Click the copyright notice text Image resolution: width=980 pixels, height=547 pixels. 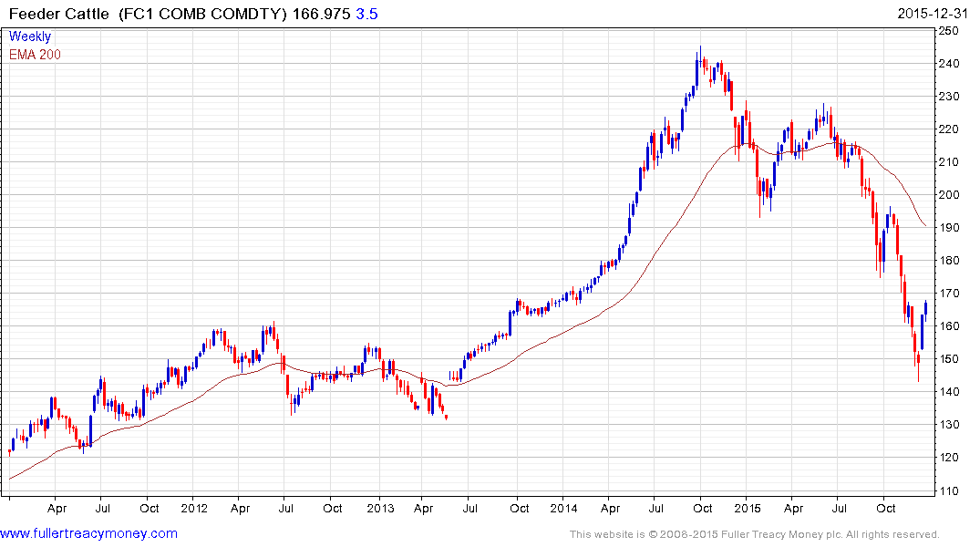[x=755, y=534]
